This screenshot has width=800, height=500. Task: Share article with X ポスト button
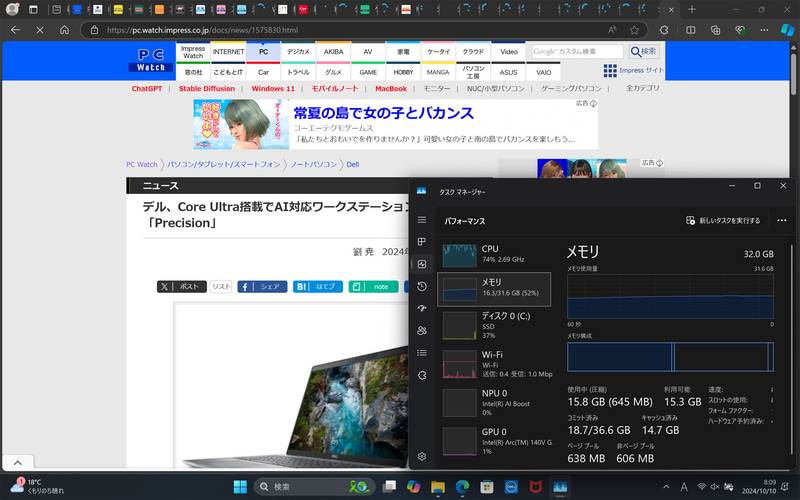182,287
